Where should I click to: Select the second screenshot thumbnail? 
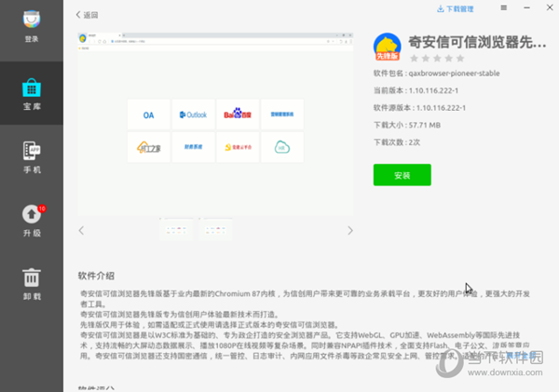click(216, 229)
